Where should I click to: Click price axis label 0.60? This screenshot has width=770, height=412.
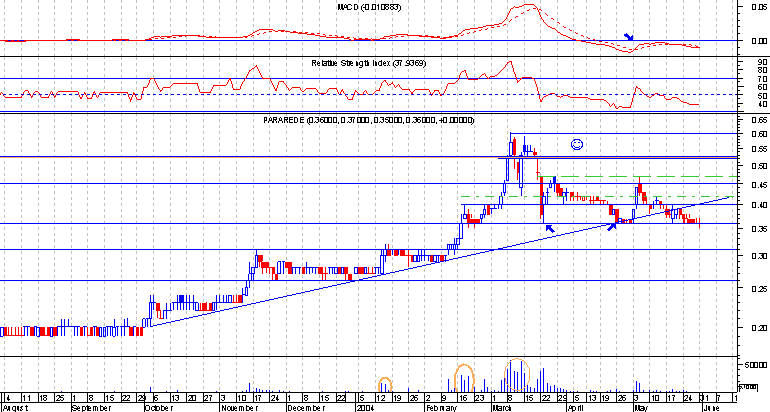click(759, 134)
